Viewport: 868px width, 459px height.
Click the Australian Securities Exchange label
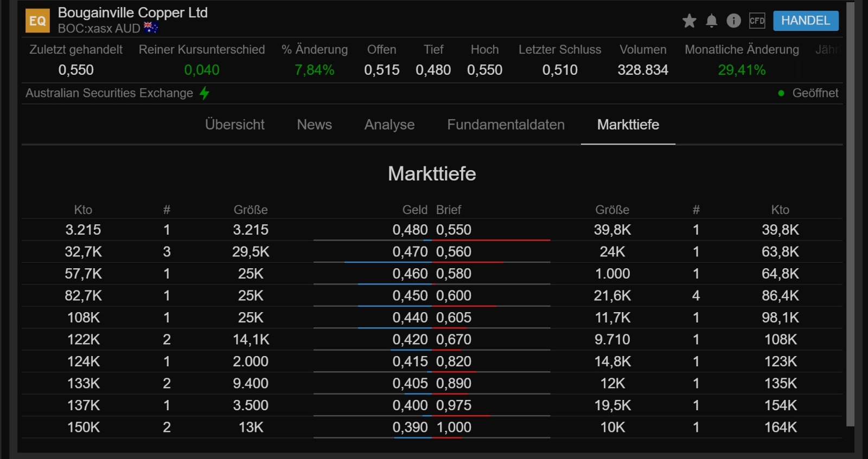(x=109, y=93)
